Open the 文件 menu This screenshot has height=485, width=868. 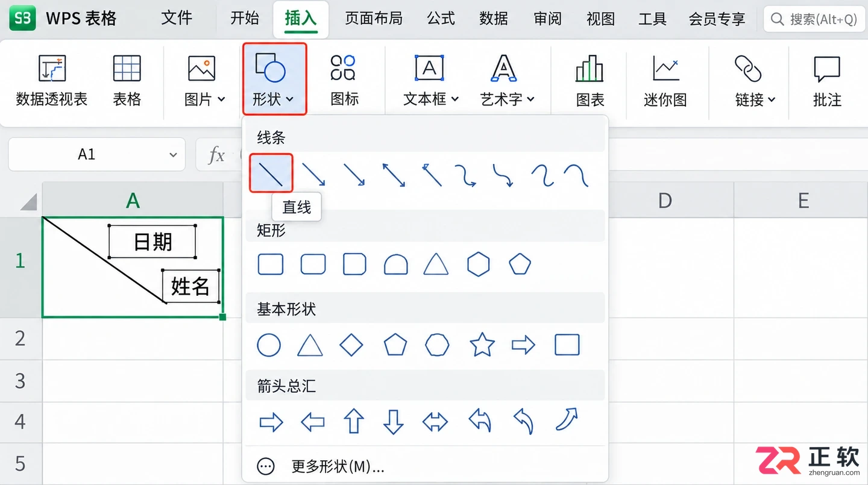tap(177, 19)
